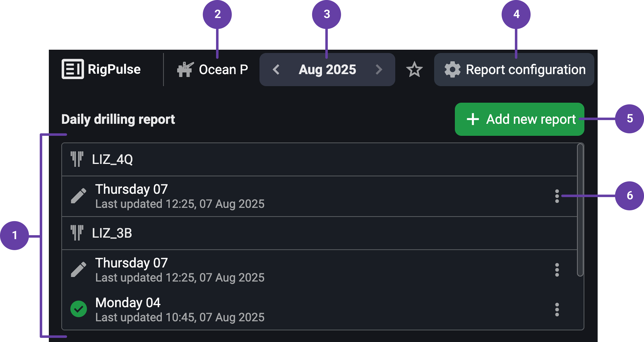Click the well icon next to LIZ_4Q
The image size is (644, 342).
[x=77, y=159]
